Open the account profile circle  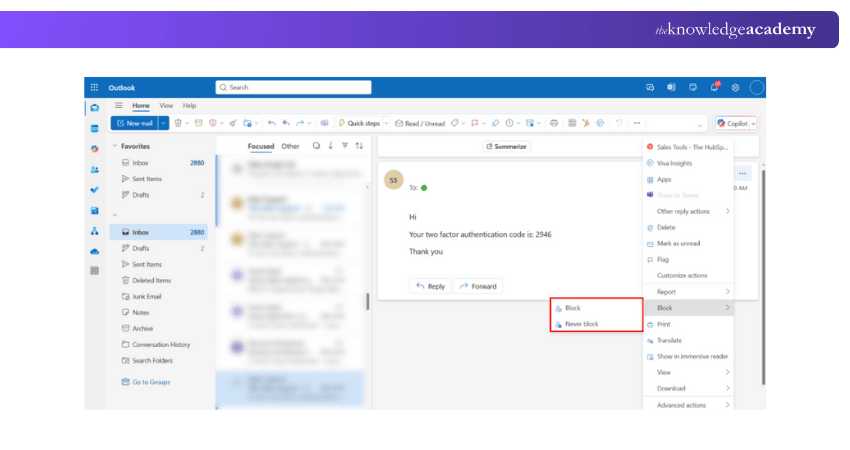click(757, 87)
